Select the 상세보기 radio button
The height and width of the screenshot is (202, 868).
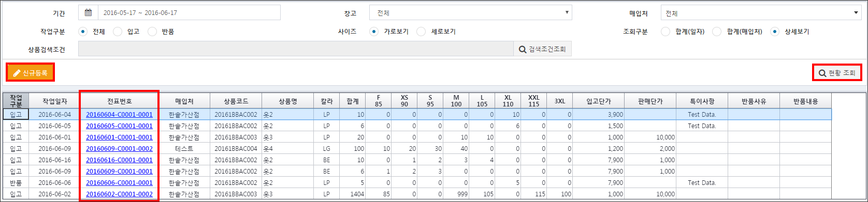point(775,32)
